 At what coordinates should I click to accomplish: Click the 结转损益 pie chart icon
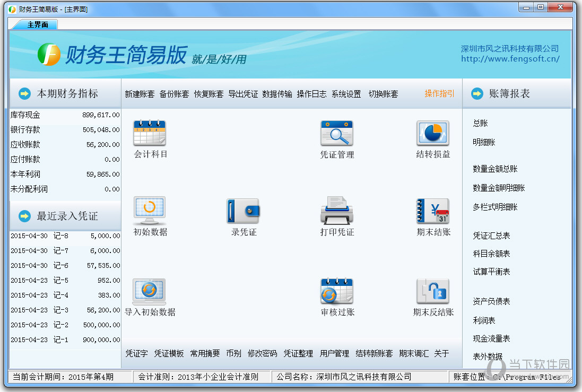(433, 133)
